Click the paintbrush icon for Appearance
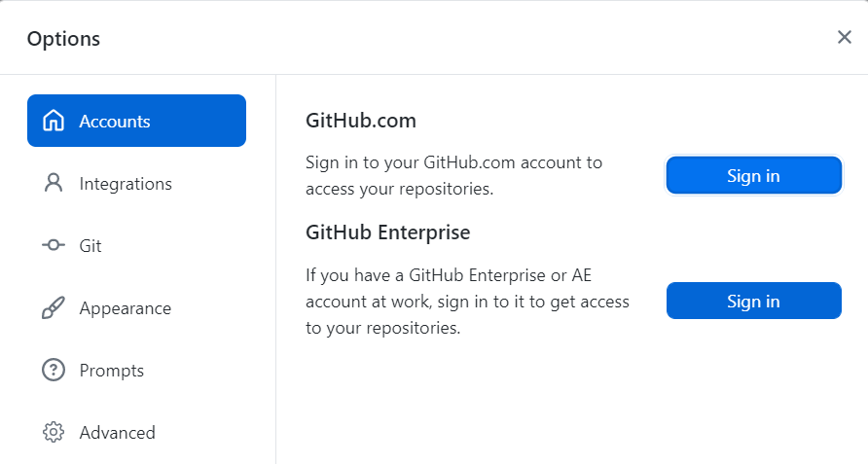868x464 pixels. coord(54,308)
